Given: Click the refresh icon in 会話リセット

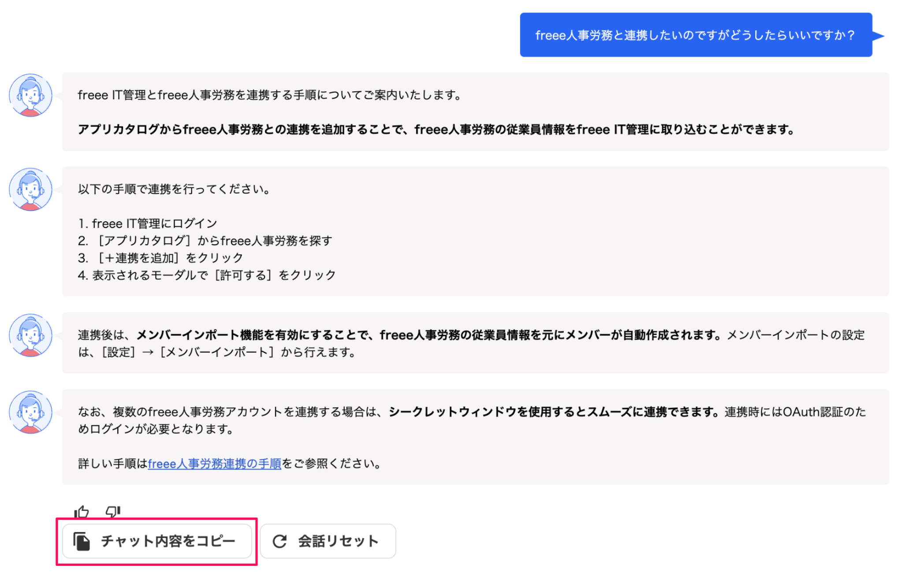Looking at the screenshot, I should pyautogui.click(x=280, y=541).
